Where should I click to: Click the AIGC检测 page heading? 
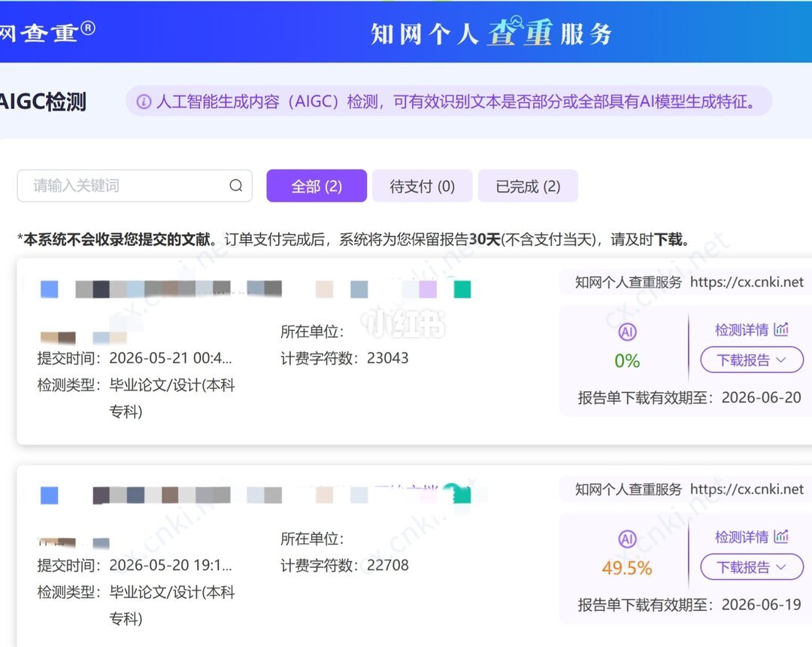point(42,102)
